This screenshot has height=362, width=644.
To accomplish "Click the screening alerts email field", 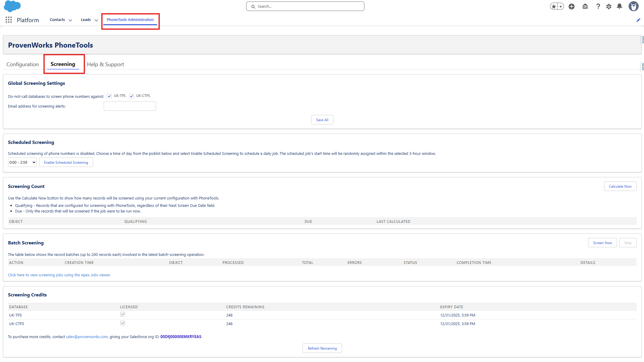I will (x=130, y=106).
